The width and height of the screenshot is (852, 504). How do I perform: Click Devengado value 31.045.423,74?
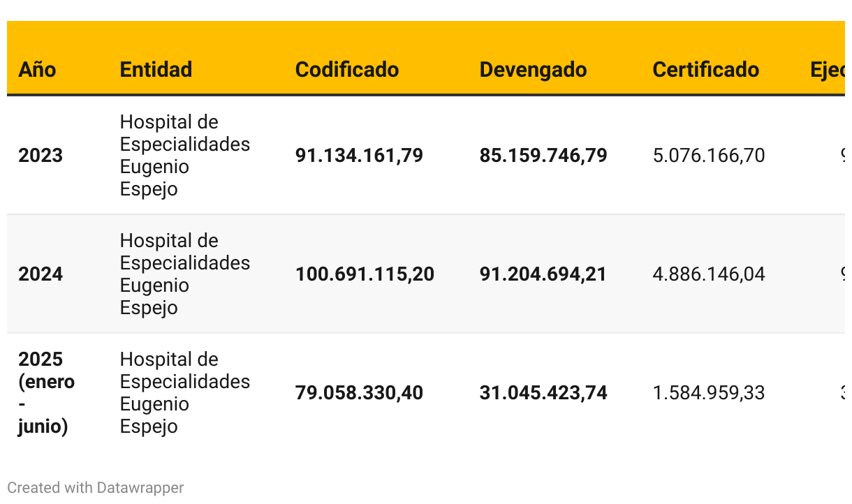coord(543,392)
